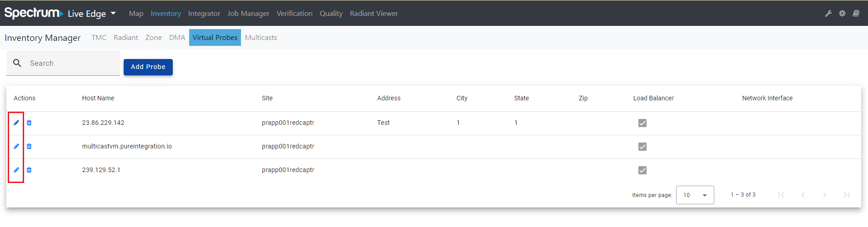Open the Quality menu

331,14
